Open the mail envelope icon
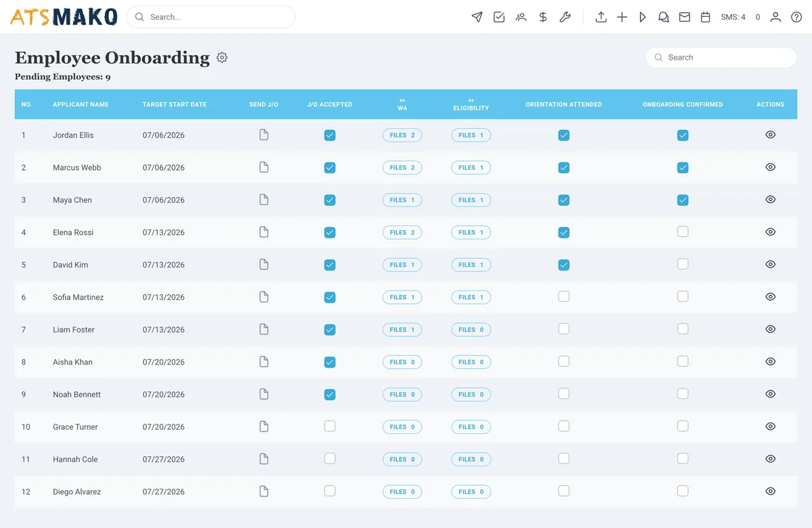Screen dimensions: 812x528 click(685, 17)
